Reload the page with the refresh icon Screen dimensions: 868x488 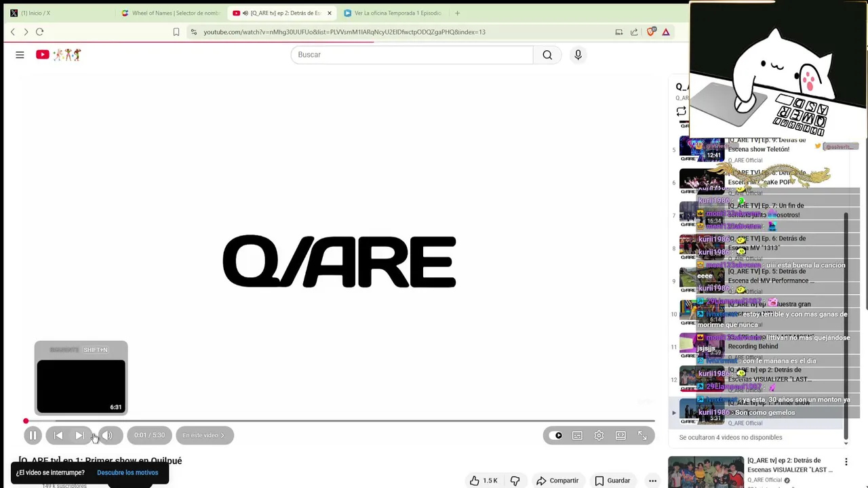pyautogui.click(x=39, y=32)
